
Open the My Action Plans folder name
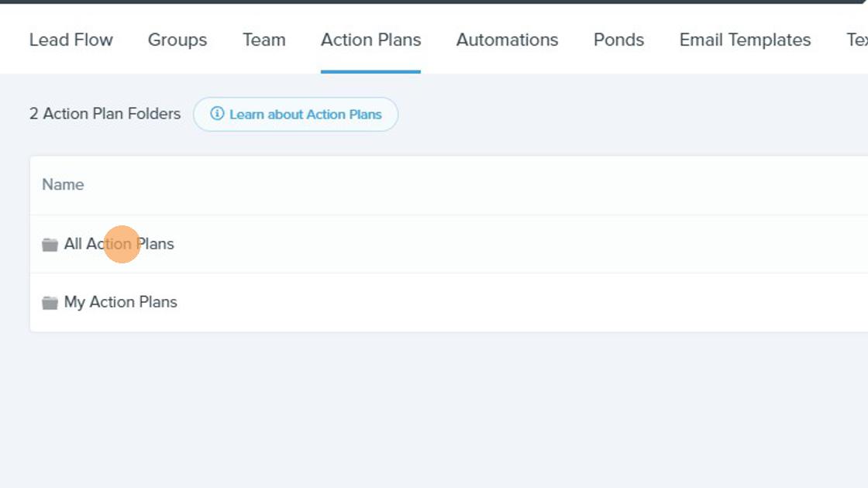tap(121, 302)
